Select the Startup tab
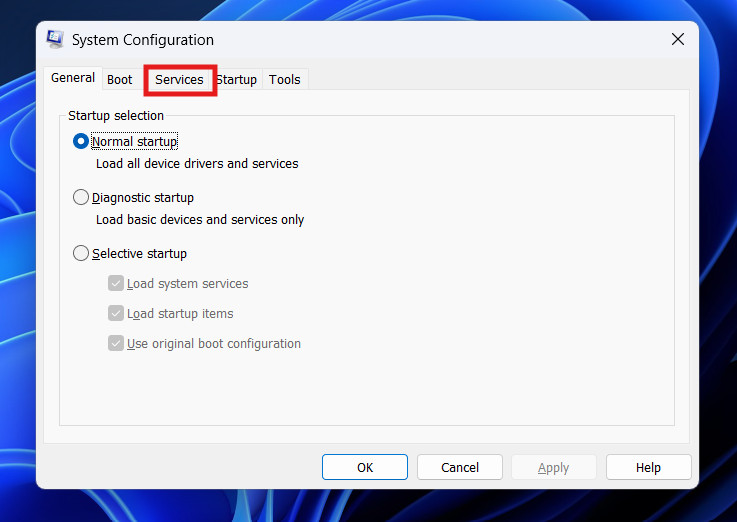This screenshot has height=522, width=737. click(x=238, y=79)
